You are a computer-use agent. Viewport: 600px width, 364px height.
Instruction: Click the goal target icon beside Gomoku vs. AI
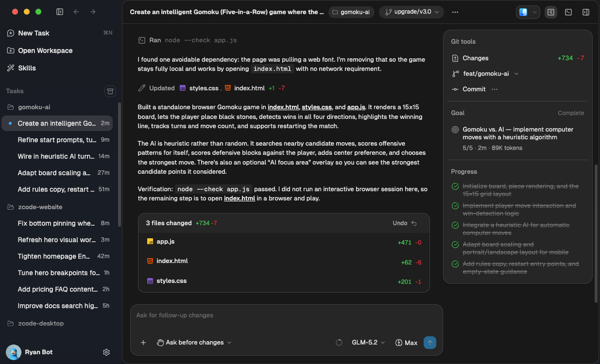point(455,129)
